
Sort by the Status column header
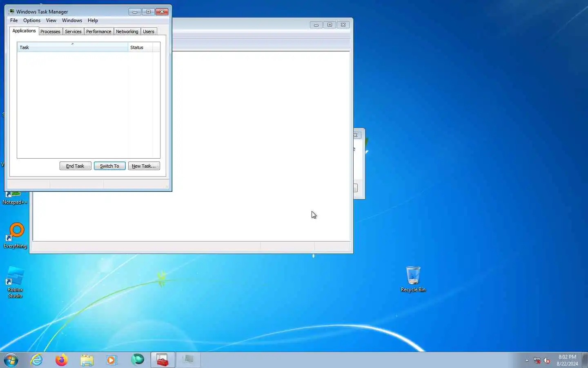pyautogui.click(x=140, y=47)
